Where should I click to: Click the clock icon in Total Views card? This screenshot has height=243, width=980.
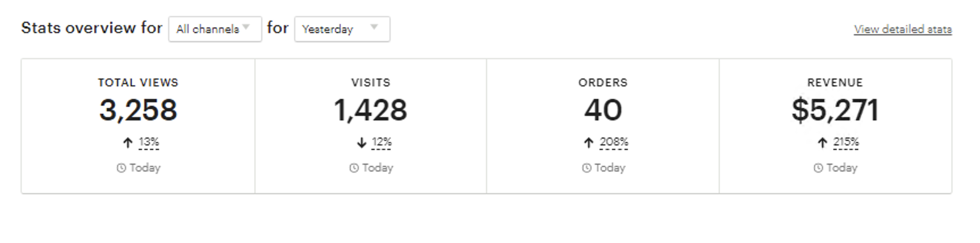click(x=121, y=168)
